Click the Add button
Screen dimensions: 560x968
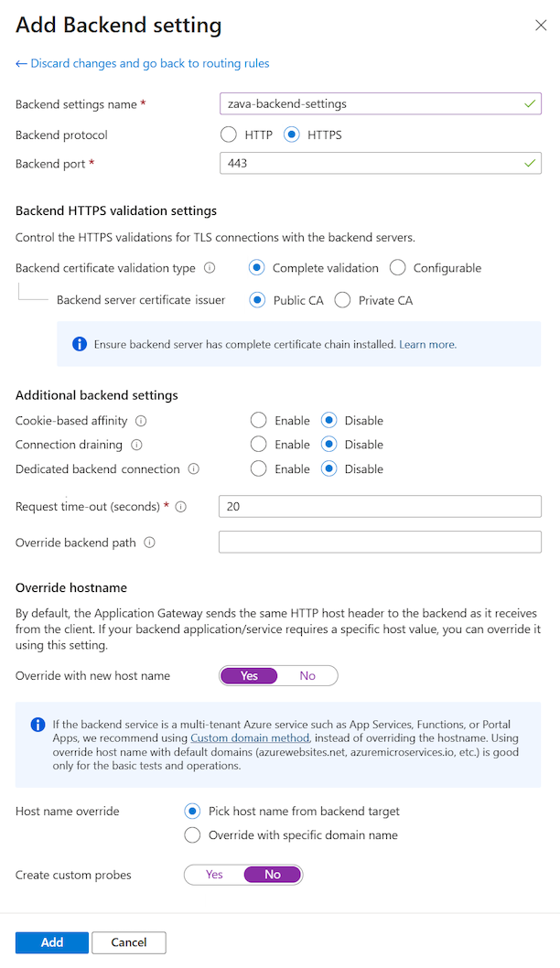[x=51, y=942]
